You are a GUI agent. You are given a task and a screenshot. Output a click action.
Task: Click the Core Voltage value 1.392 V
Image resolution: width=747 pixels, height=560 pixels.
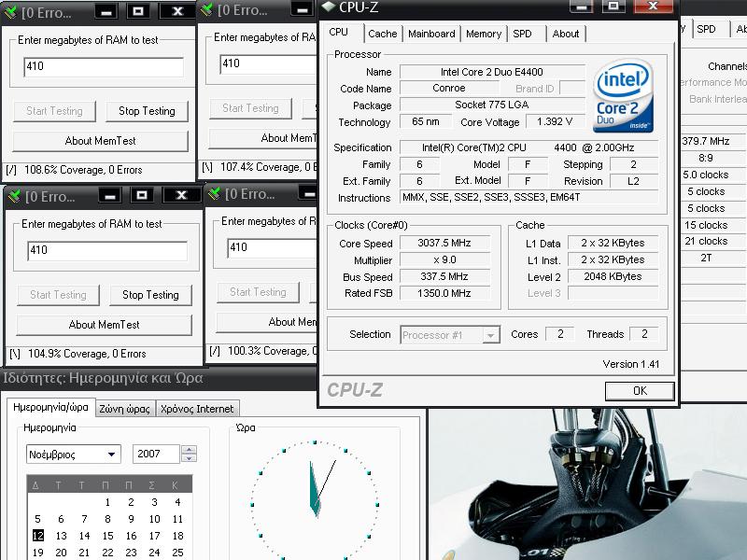click(555, 122)
